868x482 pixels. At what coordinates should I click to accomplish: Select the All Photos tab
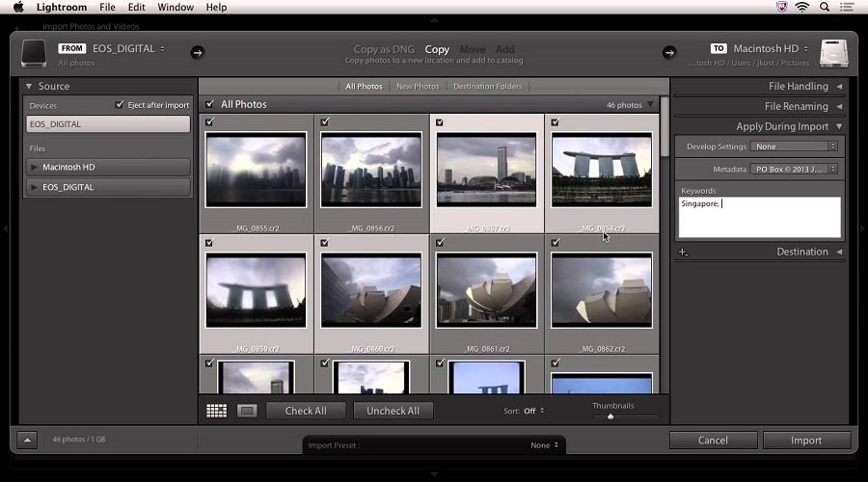[x=364, y=87]
